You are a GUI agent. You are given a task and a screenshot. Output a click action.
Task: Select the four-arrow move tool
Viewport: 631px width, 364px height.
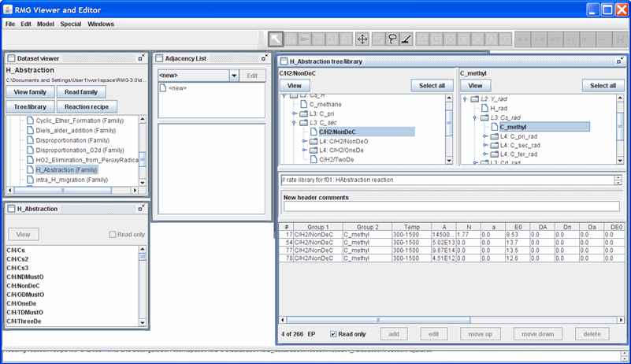click(x=362, y=39)
